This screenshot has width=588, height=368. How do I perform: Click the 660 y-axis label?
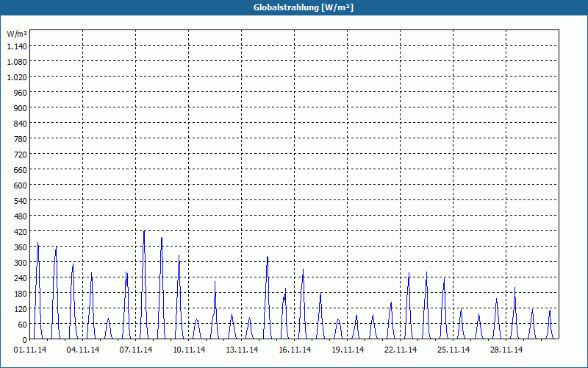[21, 170]
